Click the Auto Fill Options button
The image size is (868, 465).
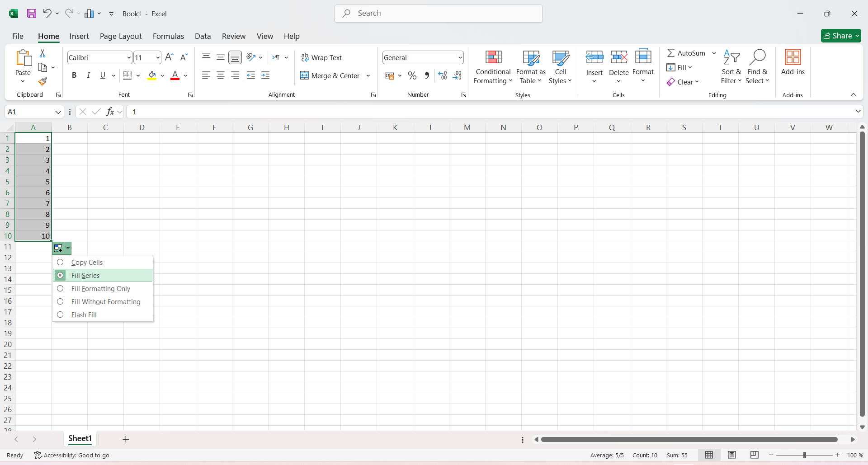62,248
